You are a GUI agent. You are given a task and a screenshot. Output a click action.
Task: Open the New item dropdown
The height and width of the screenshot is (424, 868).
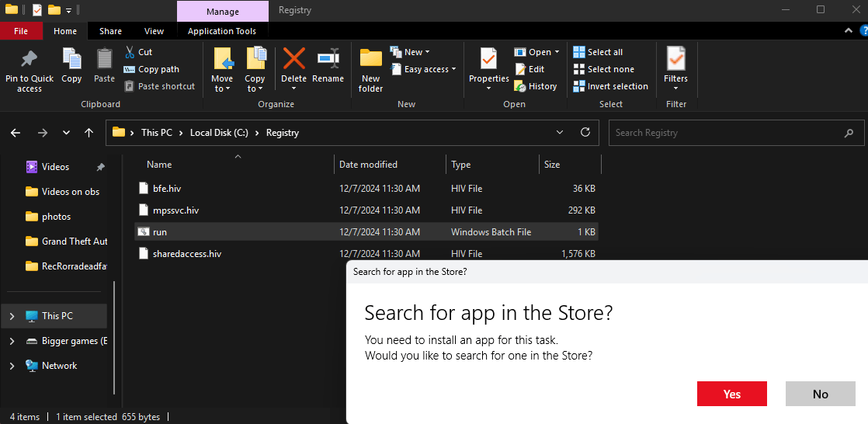(x=410, y=52)
